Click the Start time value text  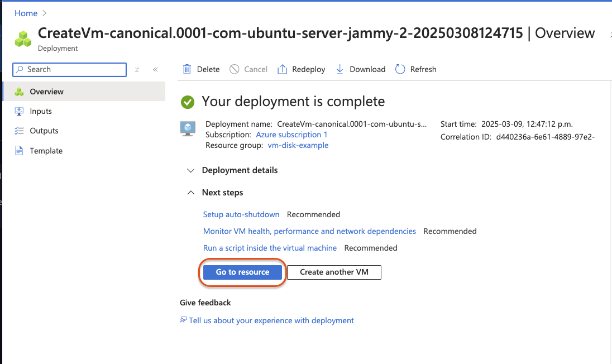(527, 124)
